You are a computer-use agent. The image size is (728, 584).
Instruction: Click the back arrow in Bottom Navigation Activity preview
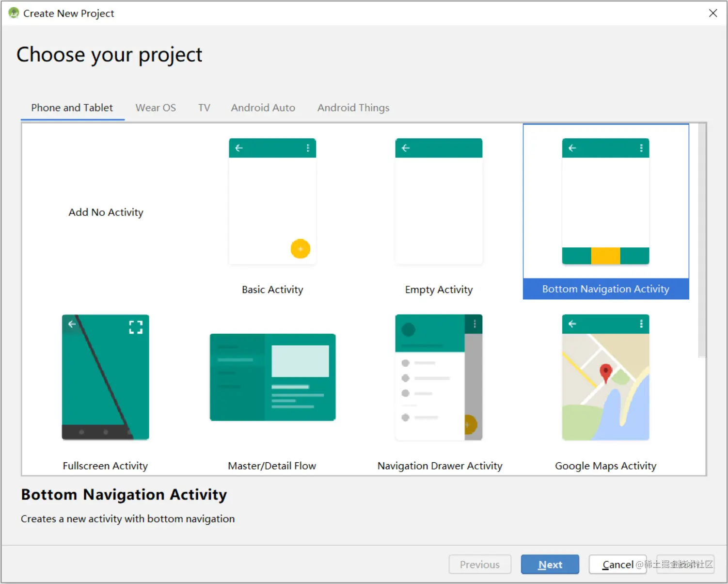click(572, 148)
